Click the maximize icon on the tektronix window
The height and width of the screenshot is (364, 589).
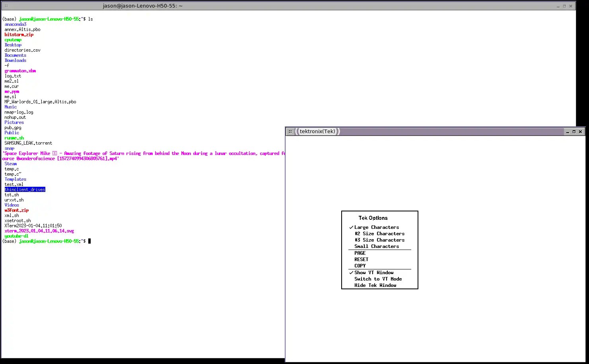pyautogui.click(x=574, y=131)
